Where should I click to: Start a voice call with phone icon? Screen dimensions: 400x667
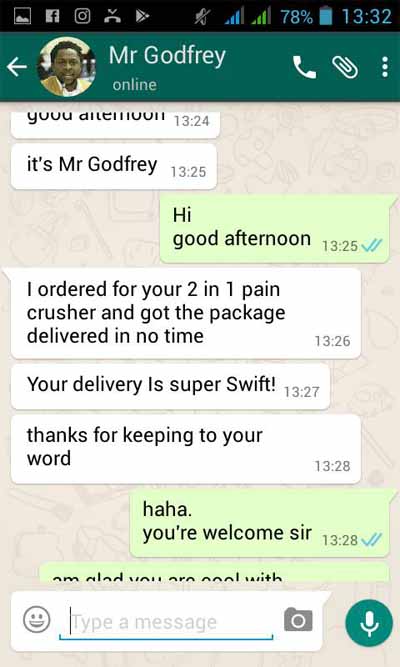304,67
